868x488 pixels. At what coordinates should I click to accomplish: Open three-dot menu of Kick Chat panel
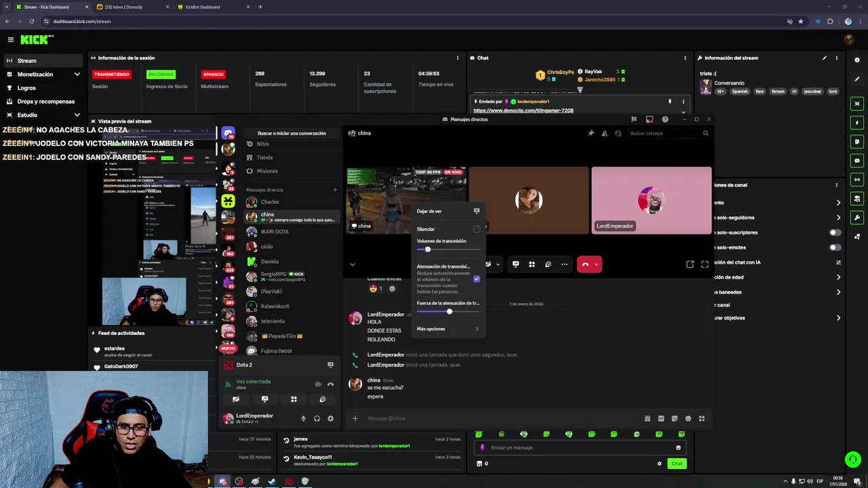coord(685,58)
